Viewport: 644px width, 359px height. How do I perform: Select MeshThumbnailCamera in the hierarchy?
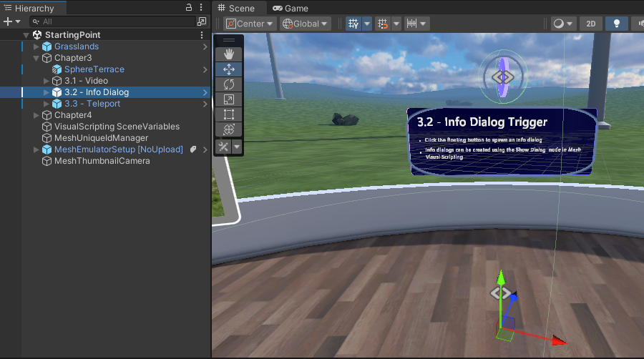click(102, 161)
